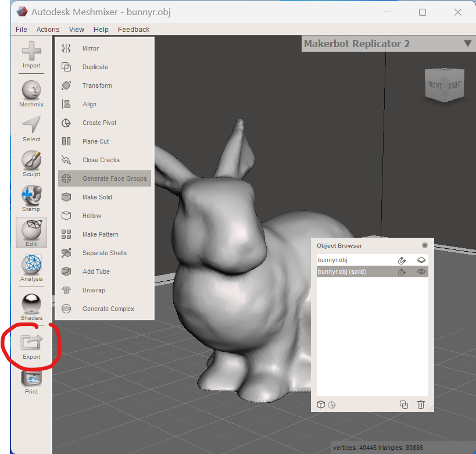
Task: Activate the Sculpt brush tool
Action: click(x=31, y=163)
